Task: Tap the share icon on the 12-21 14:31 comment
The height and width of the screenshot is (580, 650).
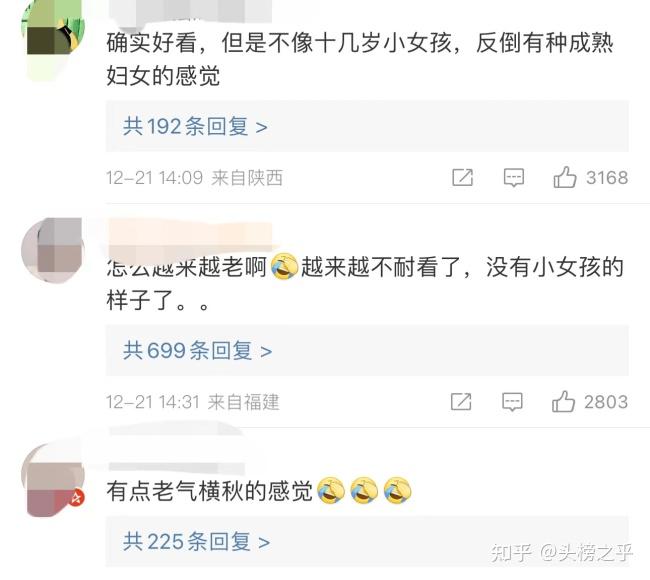Action: [x=461, y=402]
